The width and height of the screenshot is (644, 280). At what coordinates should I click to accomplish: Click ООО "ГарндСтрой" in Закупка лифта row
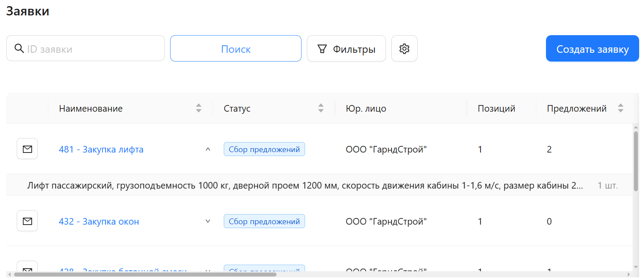click(x=386, y=149)
